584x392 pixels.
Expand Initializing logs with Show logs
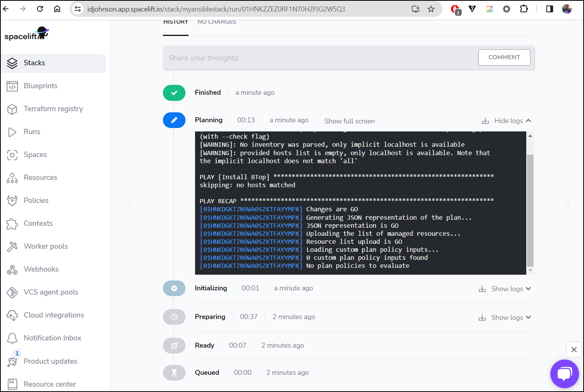pos(511,289)
